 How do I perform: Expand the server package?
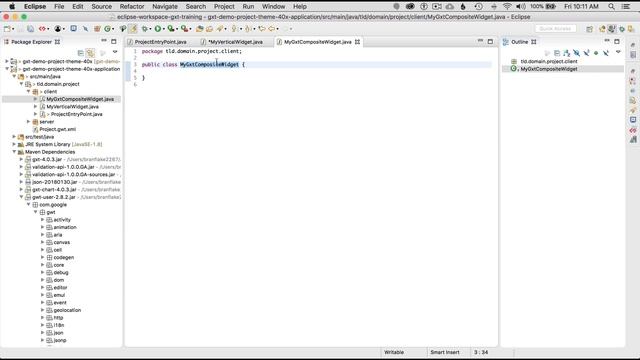[29, 122]
